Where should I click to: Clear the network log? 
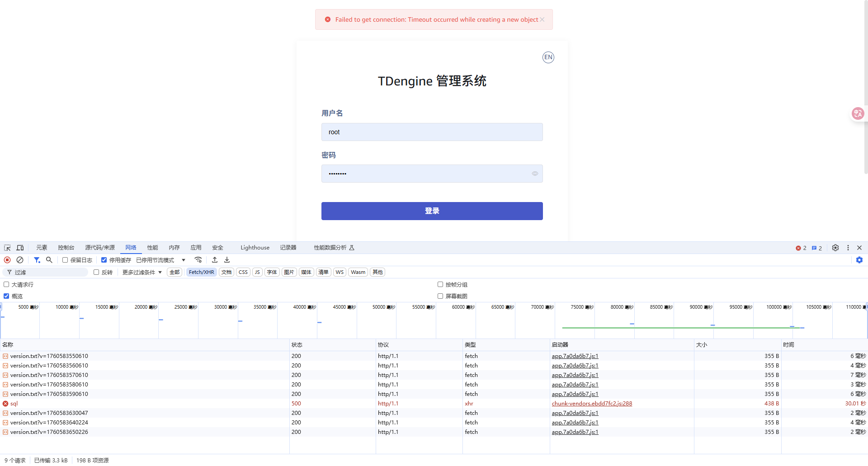point(20,260)
